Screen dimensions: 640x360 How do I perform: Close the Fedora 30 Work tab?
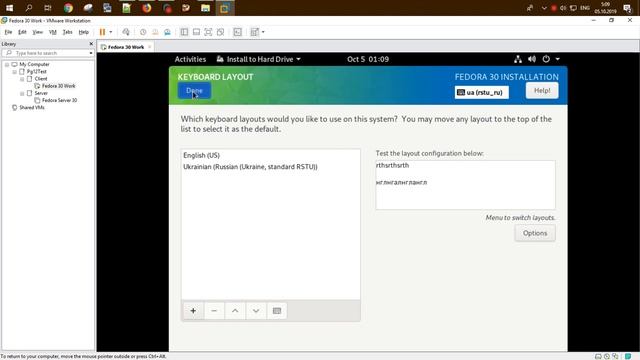point(149,47)
